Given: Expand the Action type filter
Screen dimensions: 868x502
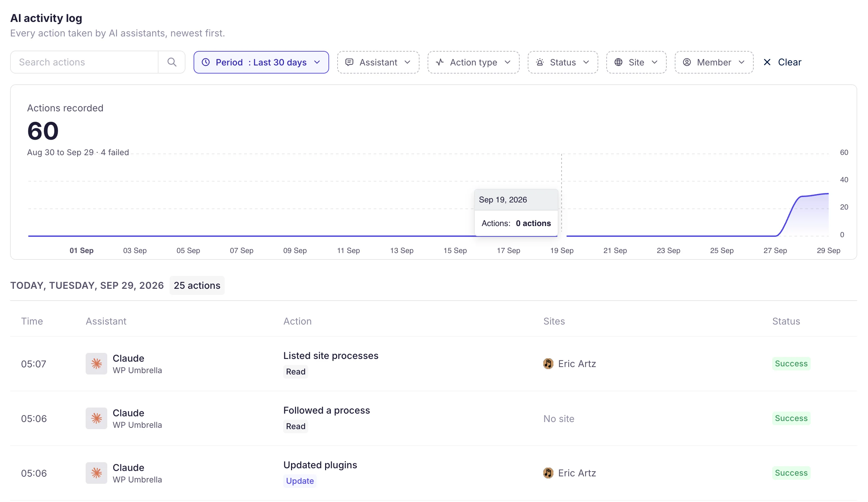Looking at the screenshot, I should 473,62.
